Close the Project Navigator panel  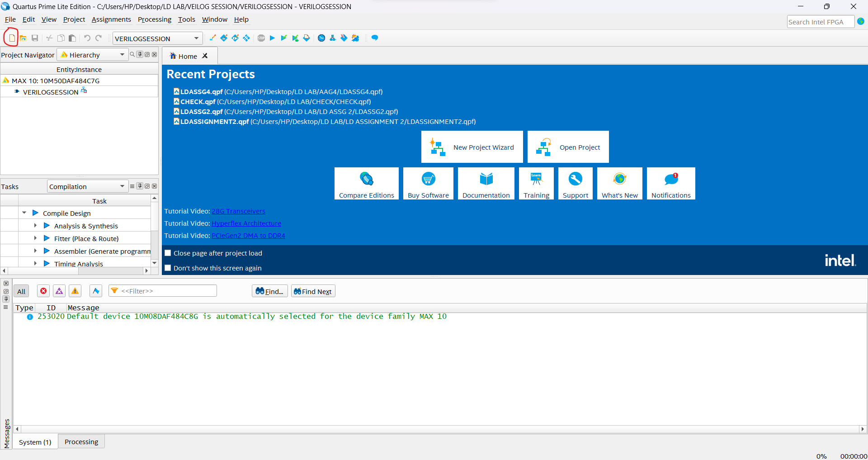tap(155, 54)
